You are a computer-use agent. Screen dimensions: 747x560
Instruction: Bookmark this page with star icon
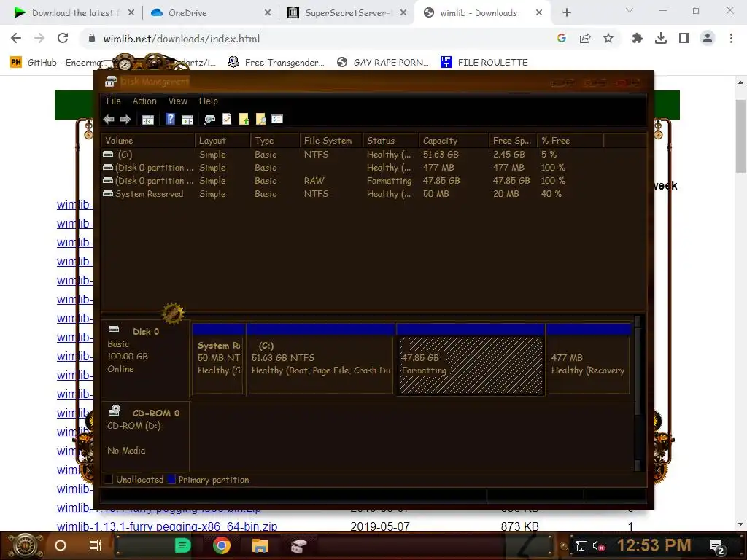[608, 38]
